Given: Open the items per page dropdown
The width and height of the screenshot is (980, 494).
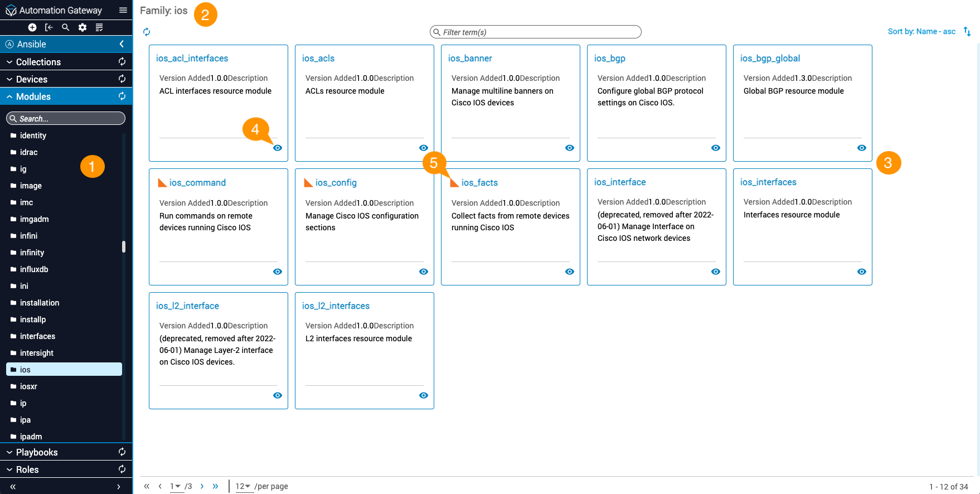Looking at the screenshot, I should (243, 486).
